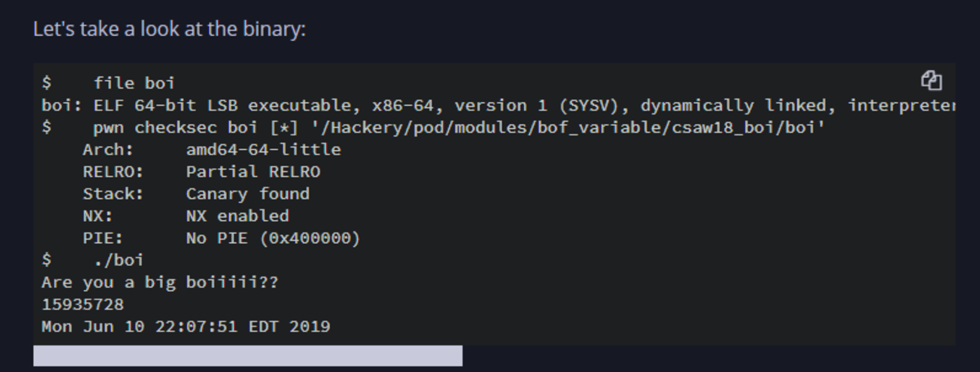
Task: Click the horizontal scrollbar thumb below the code
Action: click(247, 356)
